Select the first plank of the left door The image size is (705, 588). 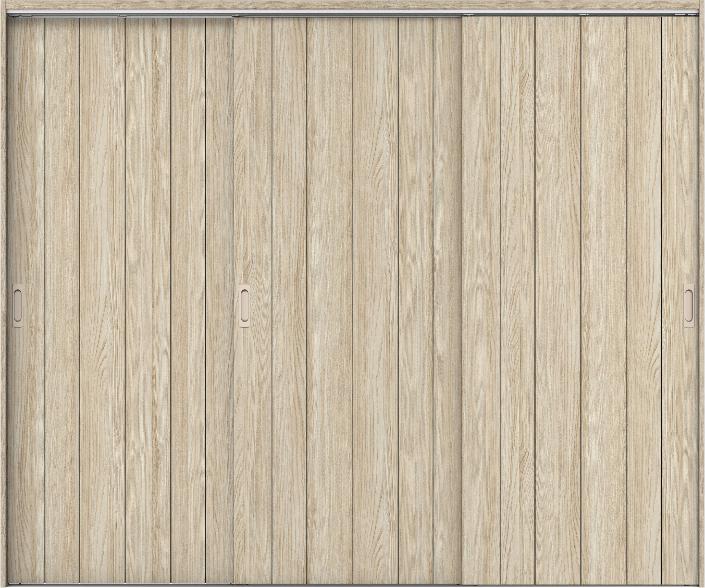(26, 300)
